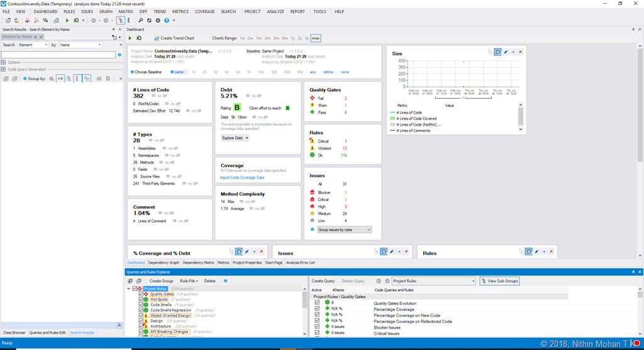Image resolution: width=644 pixels, height=350 pixels.
Task: Click the pencil edit icon on Size chart
Action: tap(506, 52)
